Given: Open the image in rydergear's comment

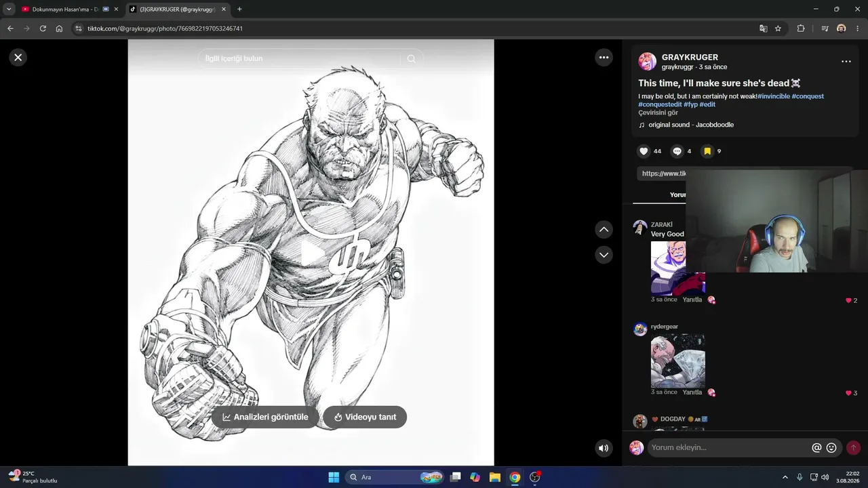Looking at the screenshot, I should [x=678, y=361].
